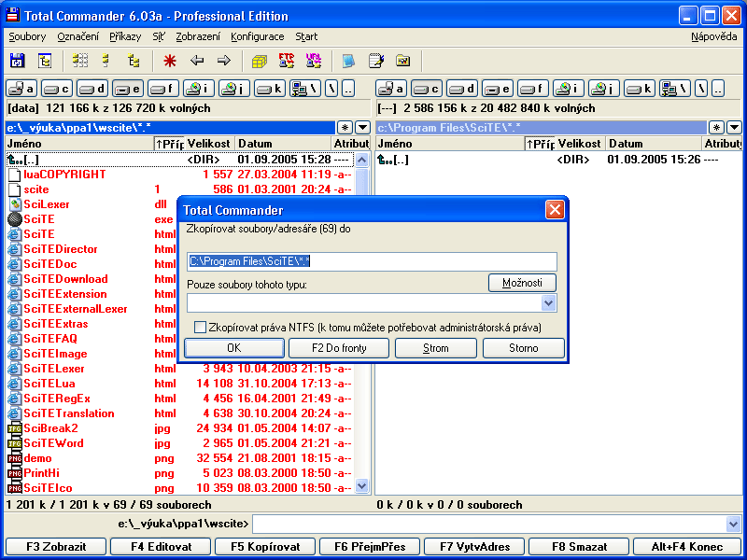Select the SciTERegEx html file
The width and height of the screenshot is (747, 560).
point(180,399)
